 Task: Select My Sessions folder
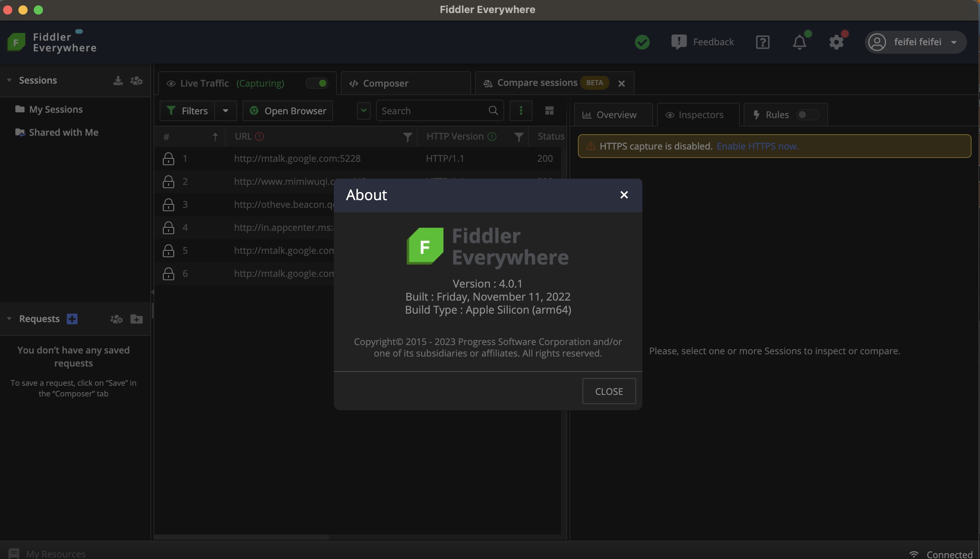click(x=49, y=109)
